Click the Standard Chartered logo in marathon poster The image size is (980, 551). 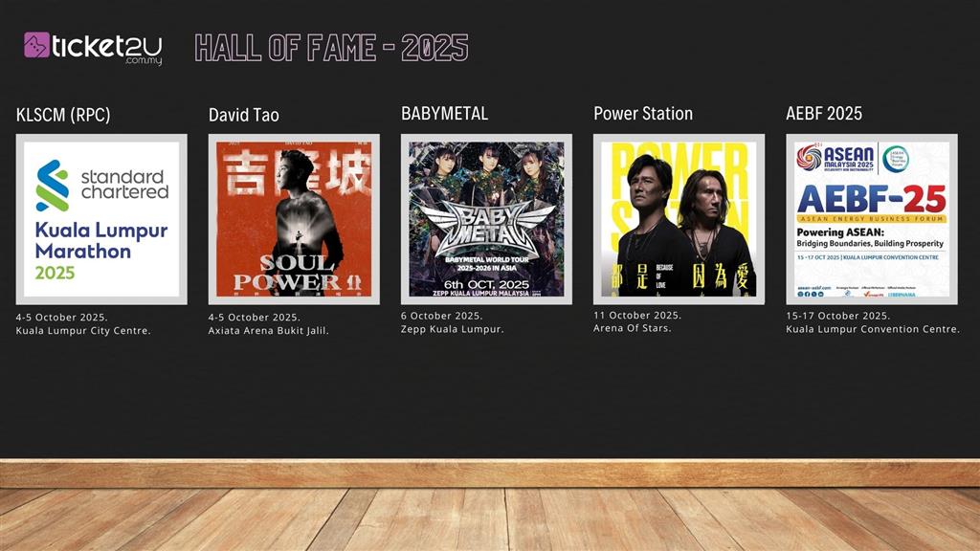click(101, 185)
